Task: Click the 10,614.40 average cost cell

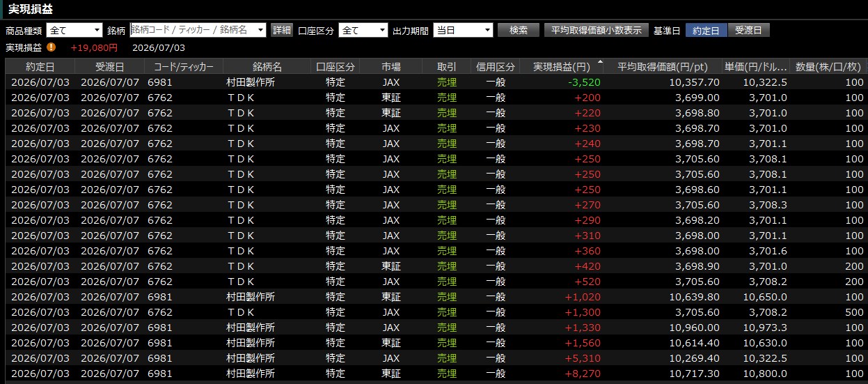Action: [x=695, y=343]
